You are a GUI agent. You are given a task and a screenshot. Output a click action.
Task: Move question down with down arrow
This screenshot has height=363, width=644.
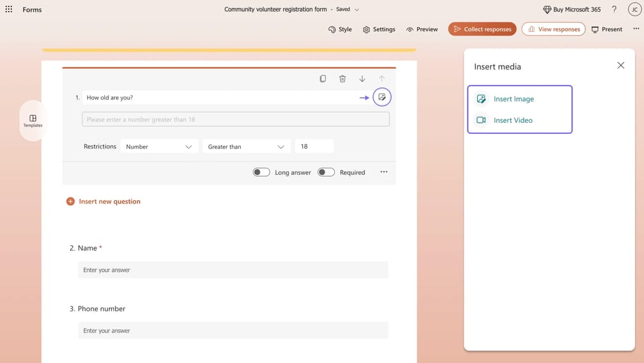pos(362,79)
